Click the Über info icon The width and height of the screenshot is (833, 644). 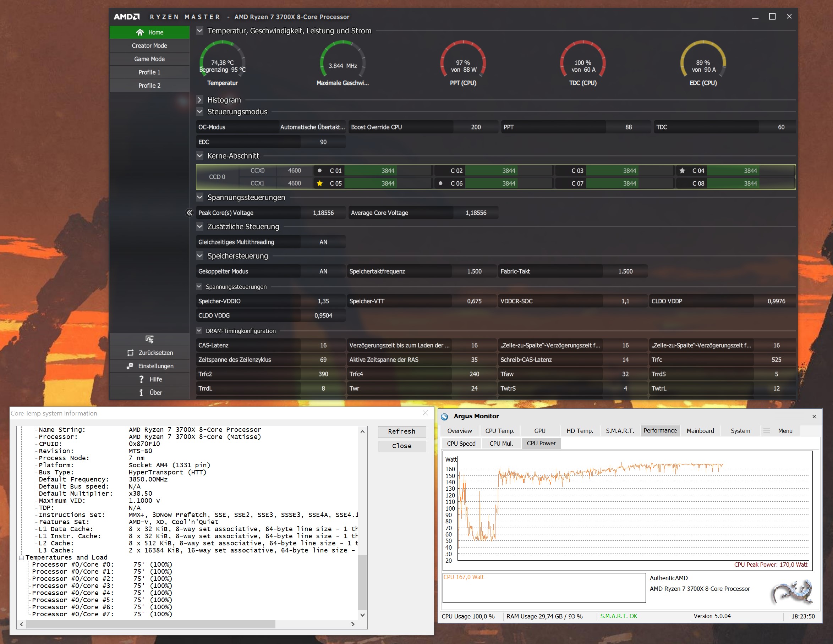(141, 393)
